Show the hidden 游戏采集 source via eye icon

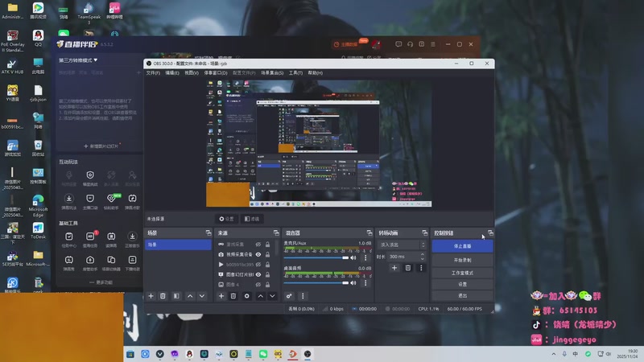point(258,245)
